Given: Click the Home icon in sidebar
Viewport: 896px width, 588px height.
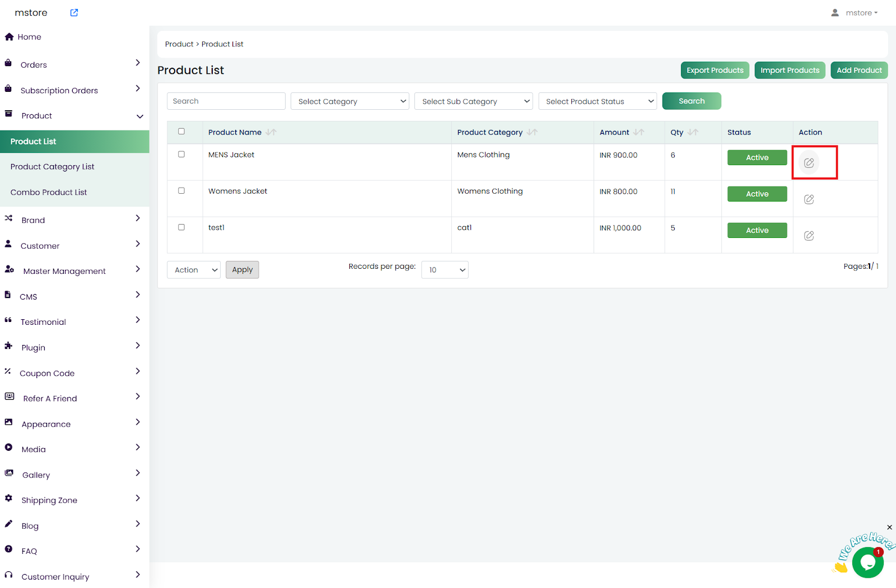Looking at the screenshot, I should [9, 37].
